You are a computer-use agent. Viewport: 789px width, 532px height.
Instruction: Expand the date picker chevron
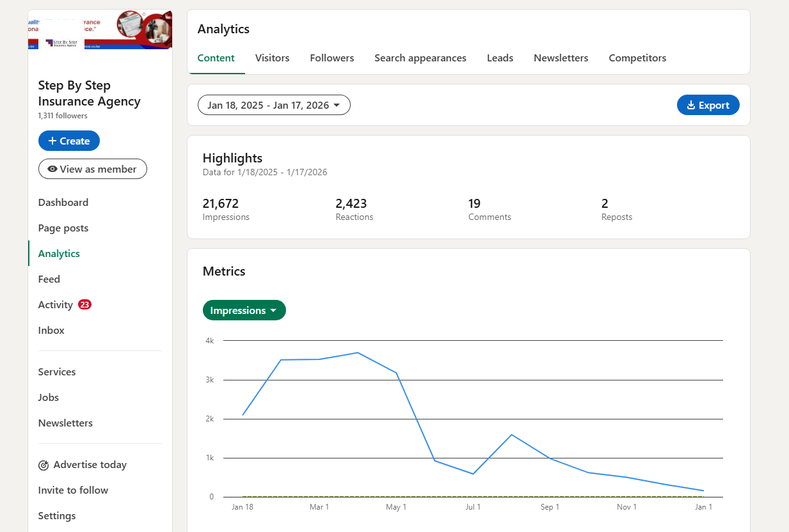337,105
